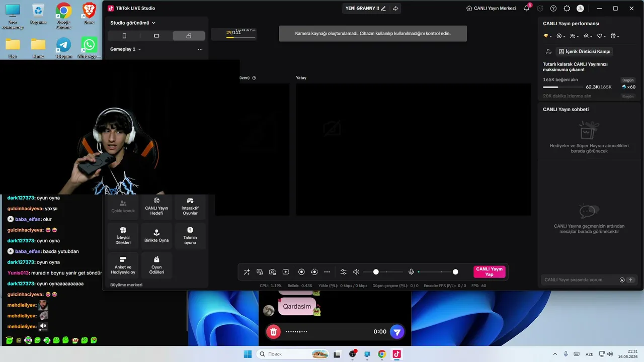Open the audio mixer settings icon
Screen dimensions: 644x362
point(343,272)
